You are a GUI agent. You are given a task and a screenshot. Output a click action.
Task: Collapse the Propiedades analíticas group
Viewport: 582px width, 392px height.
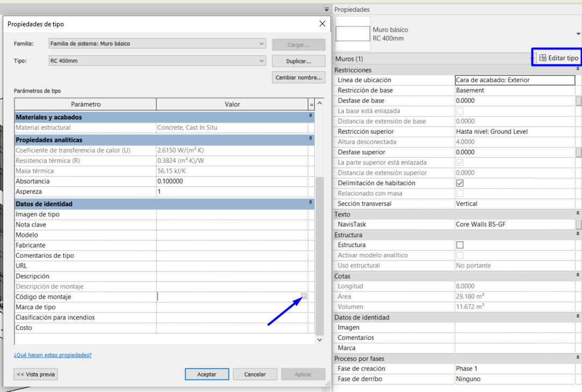point(310,139)
